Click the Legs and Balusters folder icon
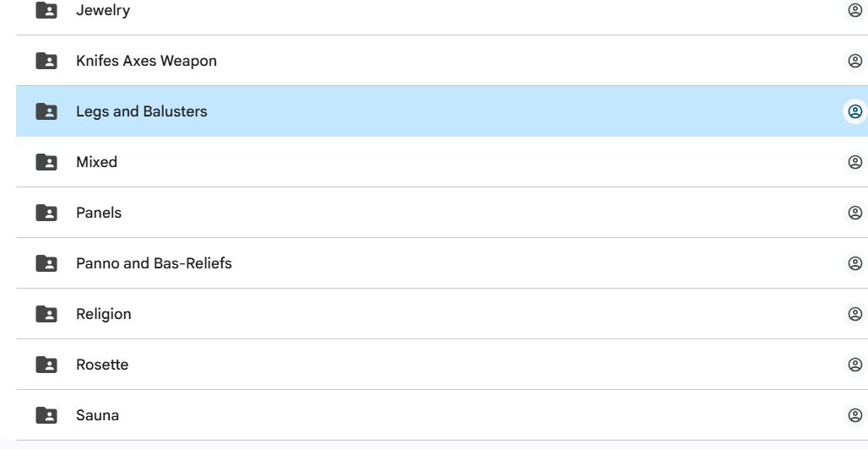This screenshot has height=449, width=868. 46,111
